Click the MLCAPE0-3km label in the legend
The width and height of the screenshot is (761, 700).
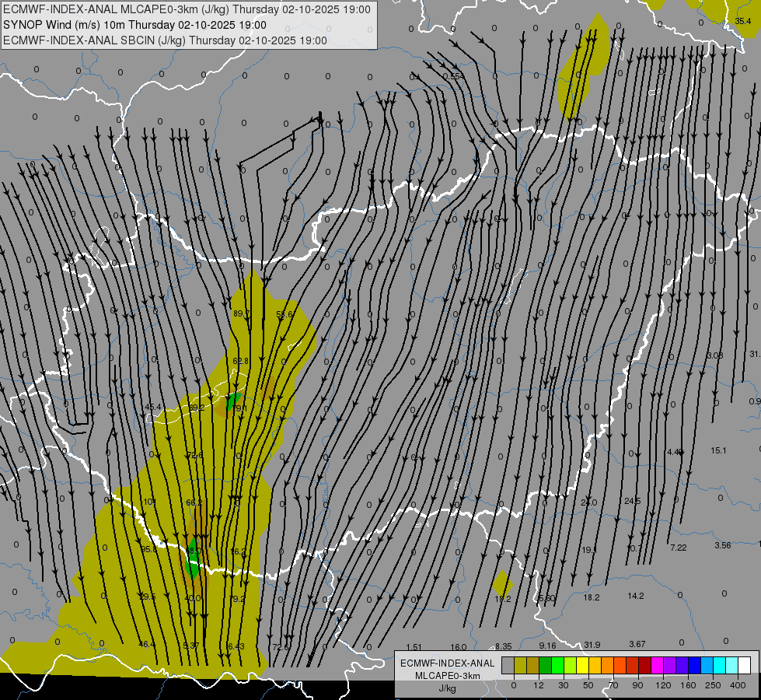pos(446,675)
